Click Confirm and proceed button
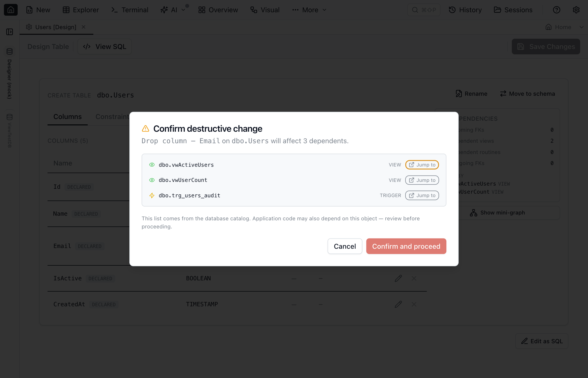The image size is (588, 378). [x=406, y=246]
